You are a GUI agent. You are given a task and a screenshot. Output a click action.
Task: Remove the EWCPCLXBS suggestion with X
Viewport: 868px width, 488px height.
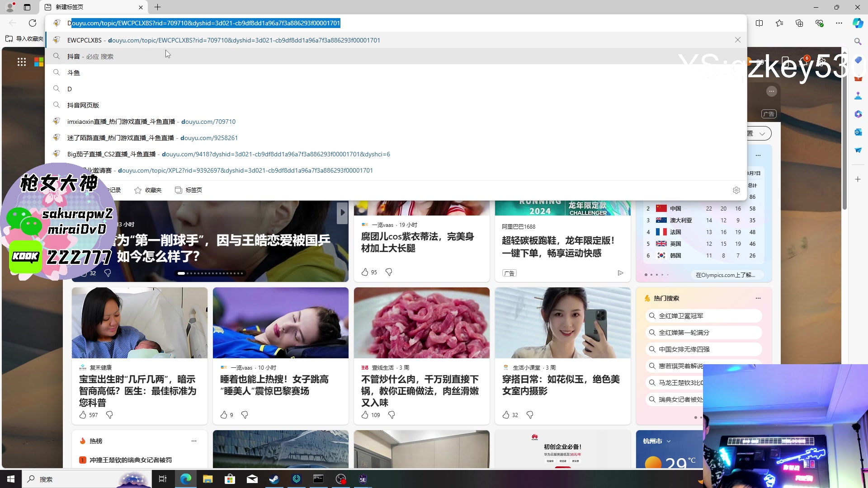click(x=738, y=40)
